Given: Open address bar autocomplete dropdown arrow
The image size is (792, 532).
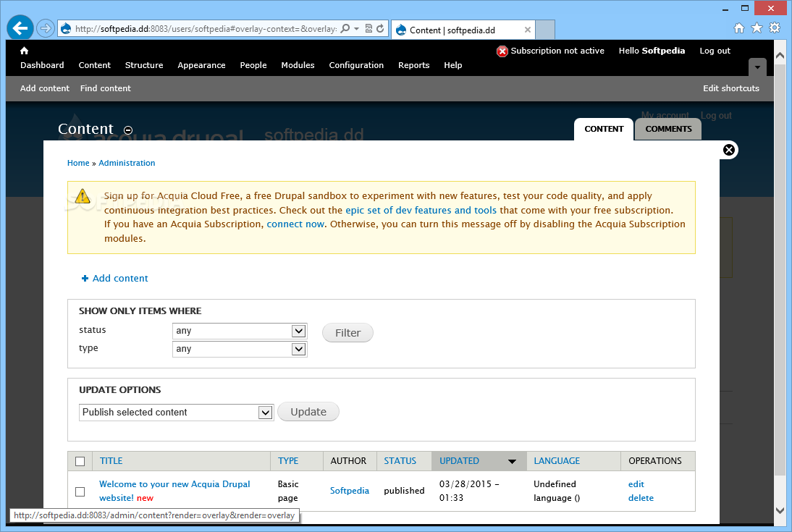Looking at the screenshot, I should click(357, 29).
